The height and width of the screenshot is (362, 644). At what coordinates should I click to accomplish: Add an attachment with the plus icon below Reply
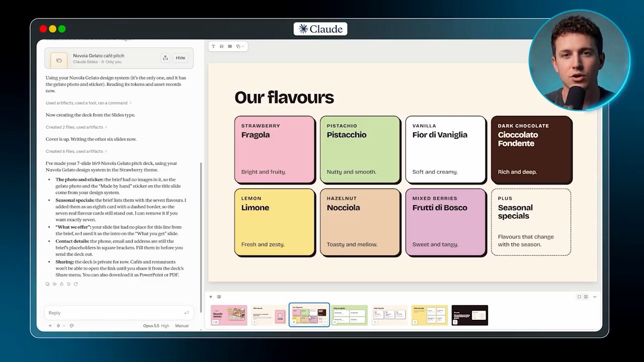(50, 326)
